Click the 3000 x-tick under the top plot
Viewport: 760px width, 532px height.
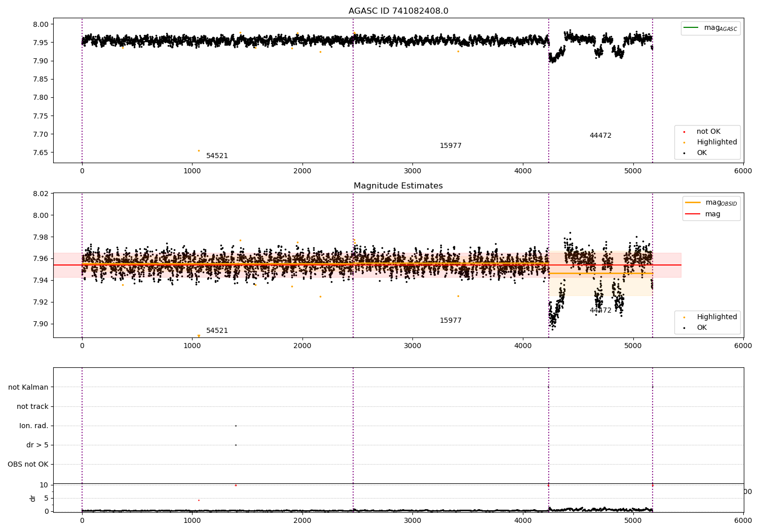tap(412, 171)
